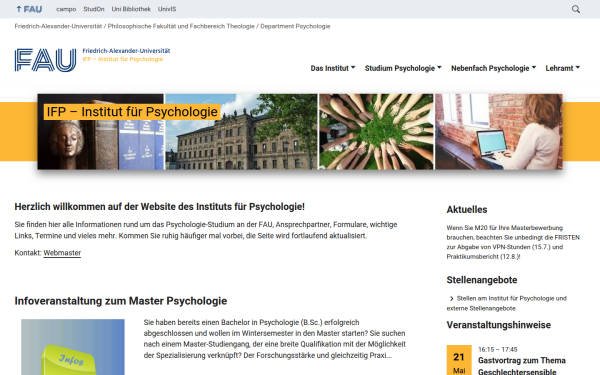Go to Uni Bibliothek
The height and width of the screenshot is (375, 600).
131,9
